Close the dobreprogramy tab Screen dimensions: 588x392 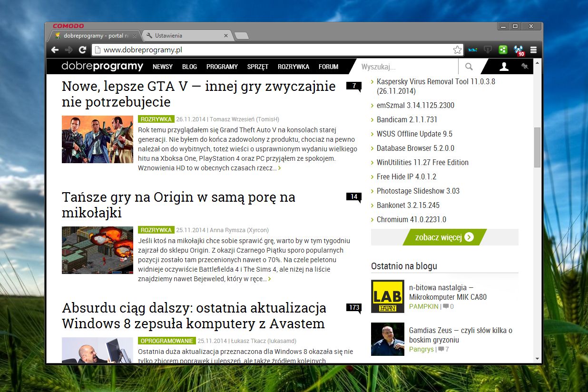click(135, 36)
